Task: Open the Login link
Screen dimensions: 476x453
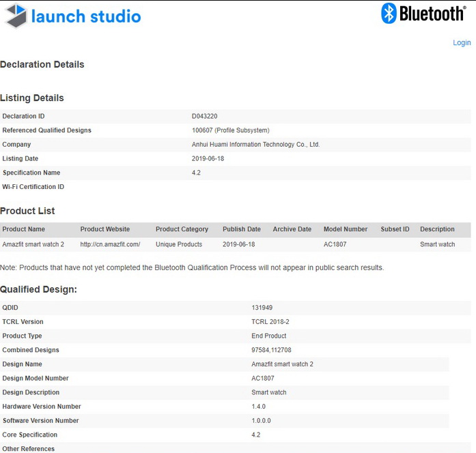Action: [x=462, y=43]
